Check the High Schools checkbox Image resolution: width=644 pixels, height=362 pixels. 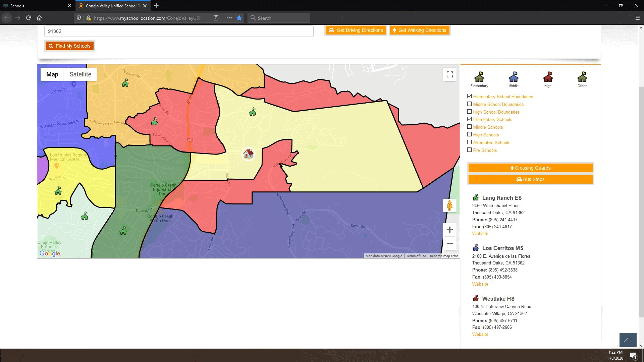pyautogui.click(x=469, y=135)
